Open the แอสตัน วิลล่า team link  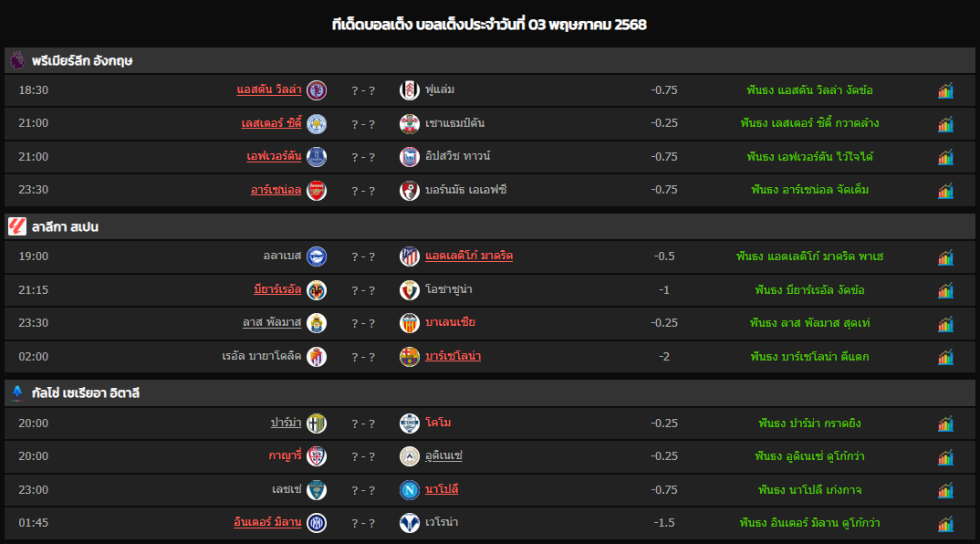point(269,89)
